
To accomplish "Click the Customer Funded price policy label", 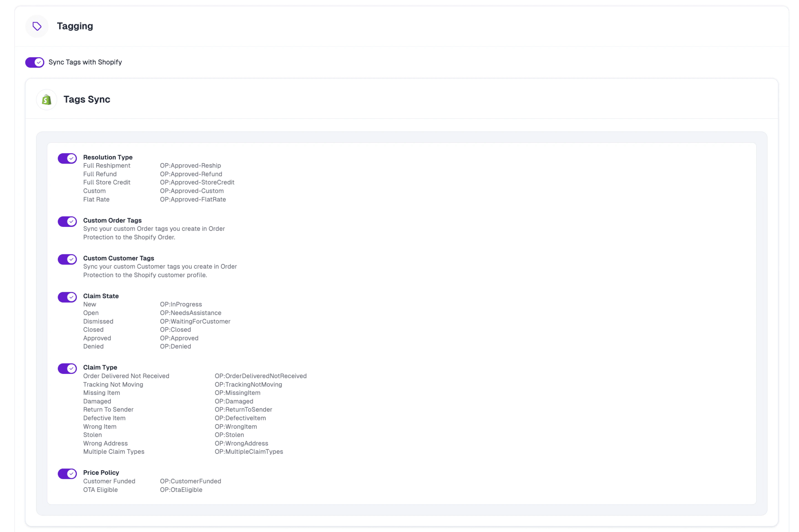I will pyautogui.click(x=109, y=481).
